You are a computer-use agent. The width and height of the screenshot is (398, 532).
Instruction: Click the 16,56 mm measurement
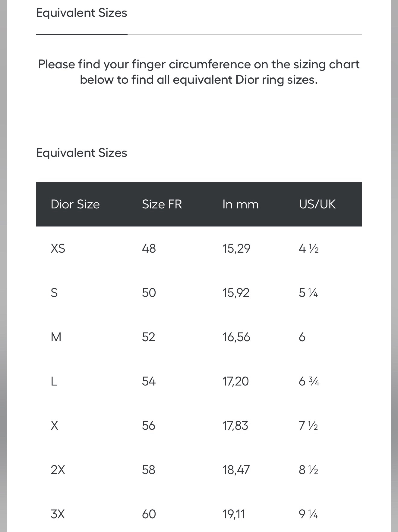(236, 337)
